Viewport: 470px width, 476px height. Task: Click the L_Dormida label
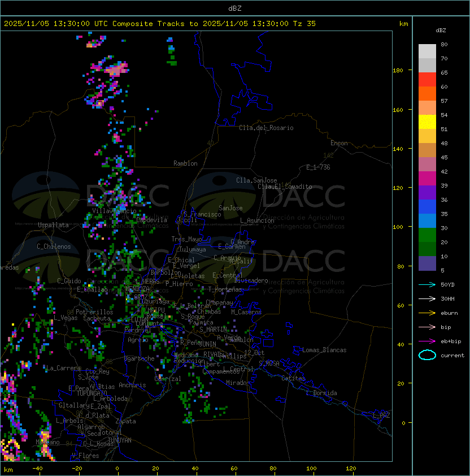pyautogui.click(x=321, y=393)
